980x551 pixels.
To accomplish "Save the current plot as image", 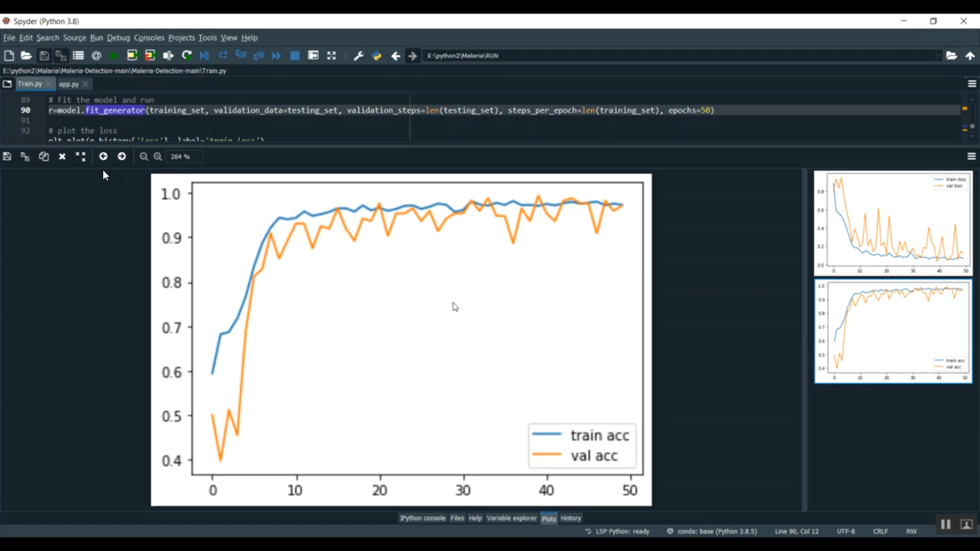I will pyautogui.click(x=7, y=157).
